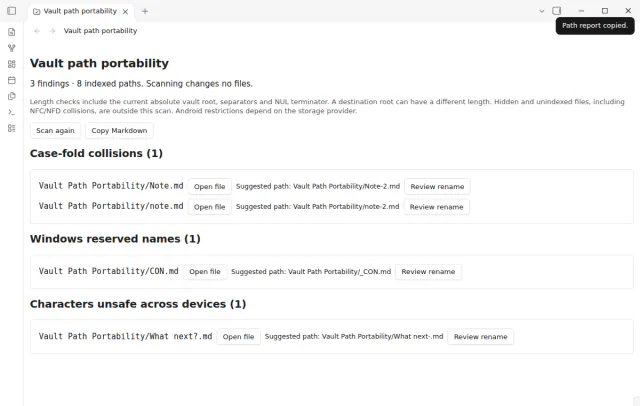This screenshot has width=640, height=406.
Task: Review rename to Note-2.md
Action: (x=437, y=186)
